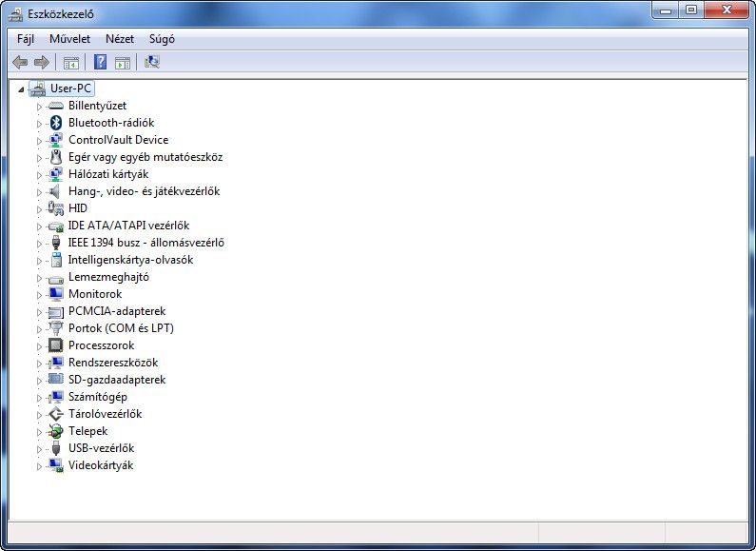The image size is (756, 551).
Task: Open the Nézet menu
Action: click(120, 39)
